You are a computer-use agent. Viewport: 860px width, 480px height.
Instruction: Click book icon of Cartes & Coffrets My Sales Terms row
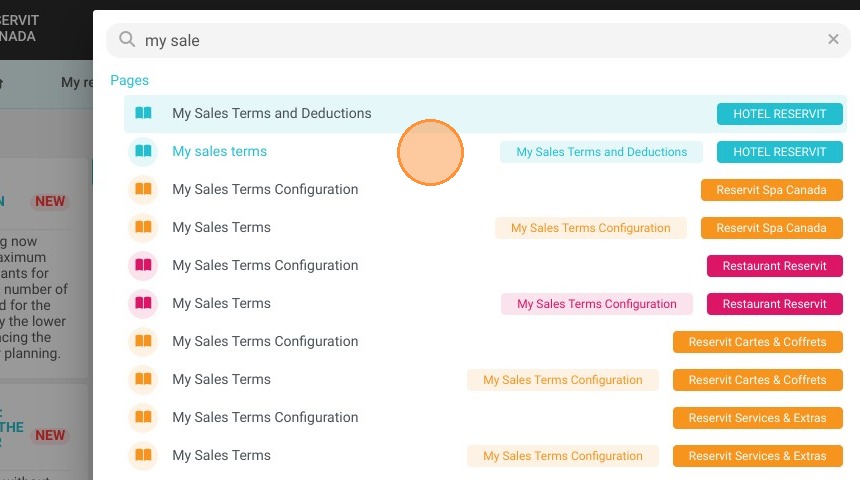[x=143, y=379]
